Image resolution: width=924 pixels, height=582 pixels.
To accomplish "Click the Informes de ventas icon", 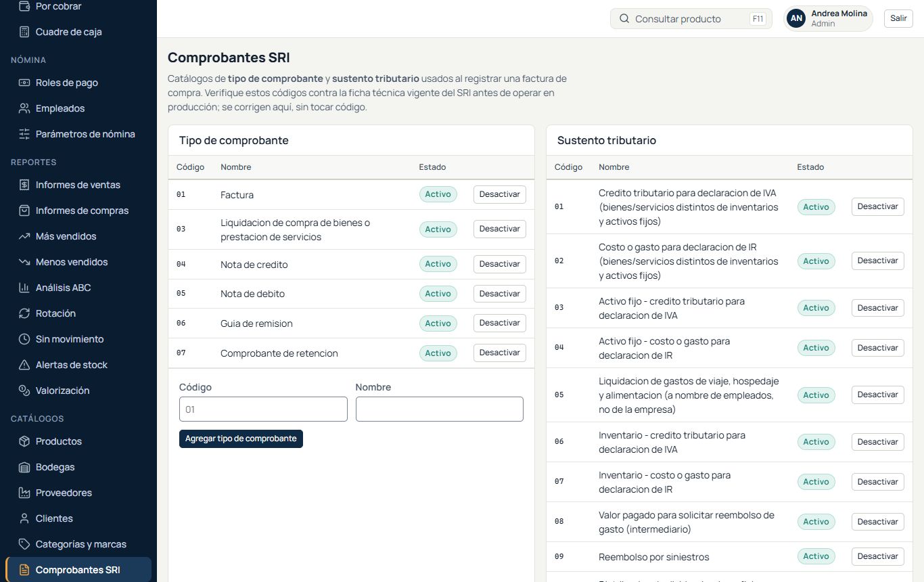I will [x=24, y=185].
